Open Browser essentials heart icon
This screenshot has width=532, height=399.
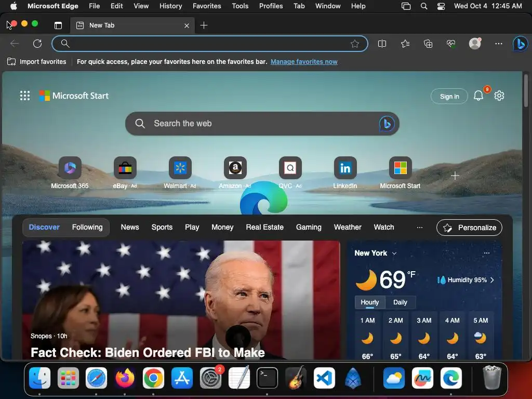click(451, 44)
